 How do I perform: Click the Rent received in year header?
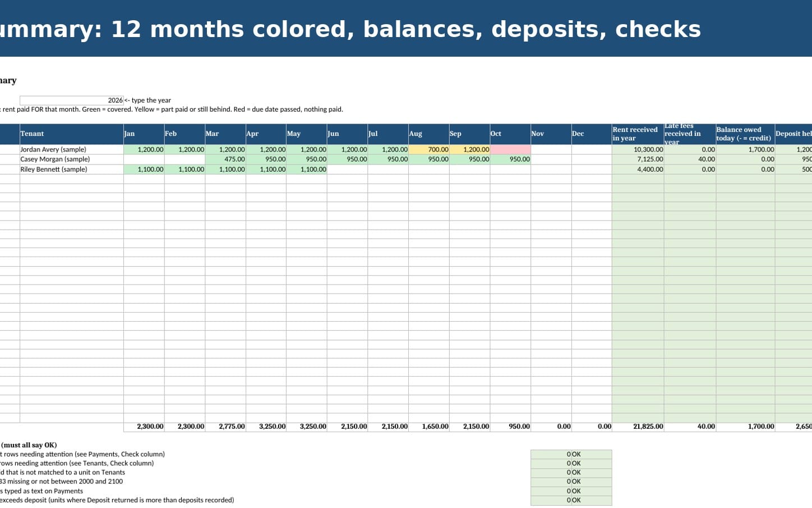(x=638, y=134)
